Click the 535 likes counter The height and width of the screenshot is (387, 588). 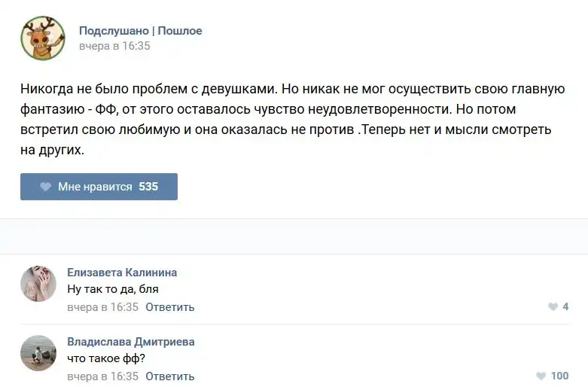click(148, 187)
